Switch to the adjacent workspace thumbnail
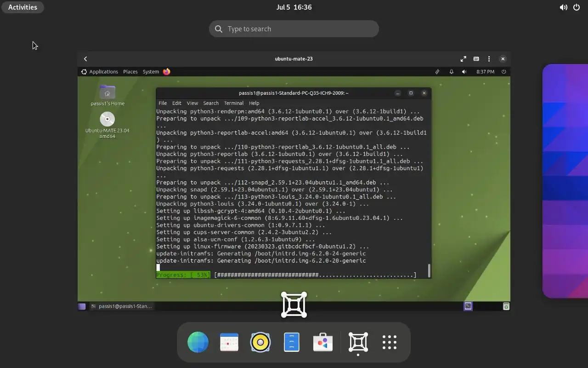588x368 pixels. click(565, 181)
